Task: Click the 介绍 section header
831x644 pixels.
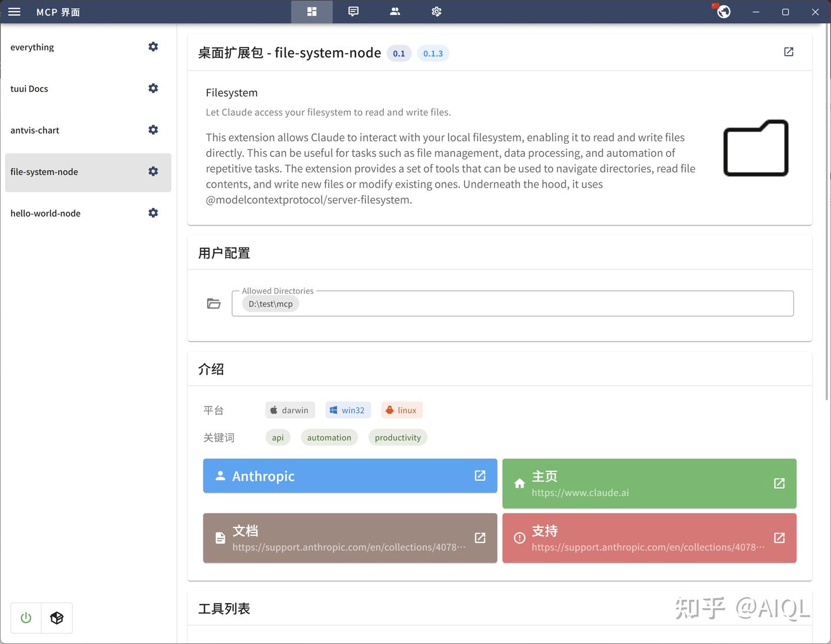Action: tap(211, 369)
